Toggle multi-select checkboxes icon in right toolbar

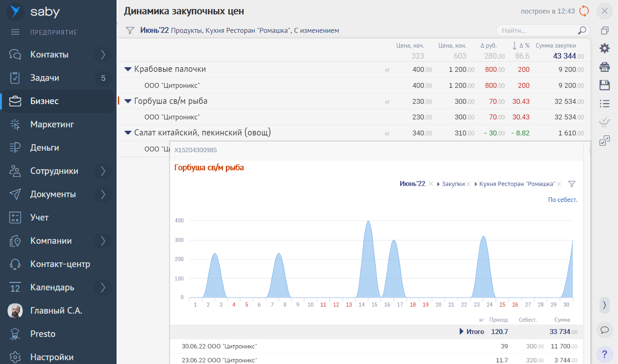604,140
